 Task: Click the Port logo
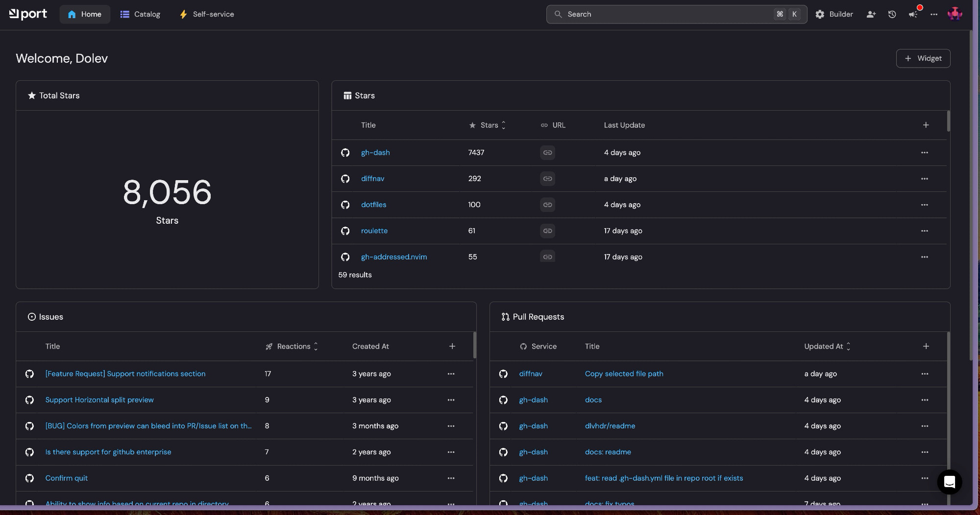tap(28, 14)
